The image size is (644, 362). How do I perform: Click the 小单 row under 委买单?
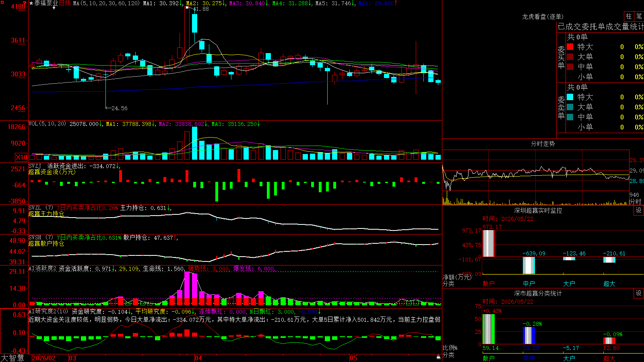(x=605, y=77)
